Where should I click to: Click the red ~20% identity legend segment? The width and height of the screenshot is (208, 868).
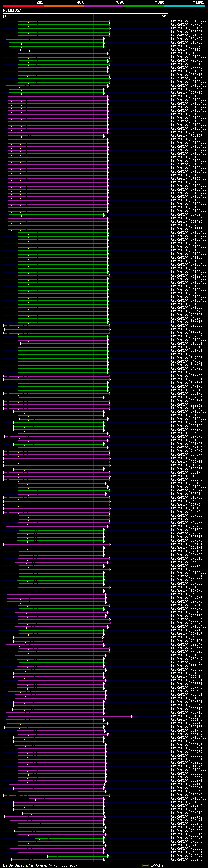pos(23,6)
